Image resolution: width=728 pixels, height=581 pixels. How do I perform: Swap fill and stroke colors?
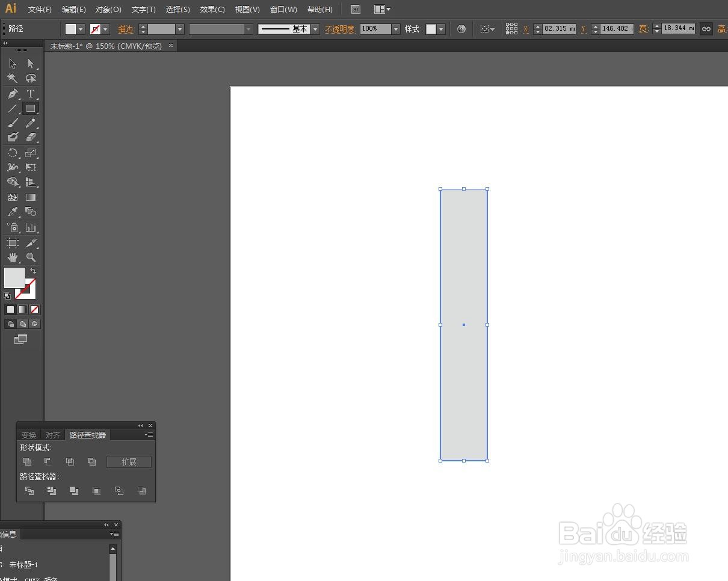pos(33,271)
